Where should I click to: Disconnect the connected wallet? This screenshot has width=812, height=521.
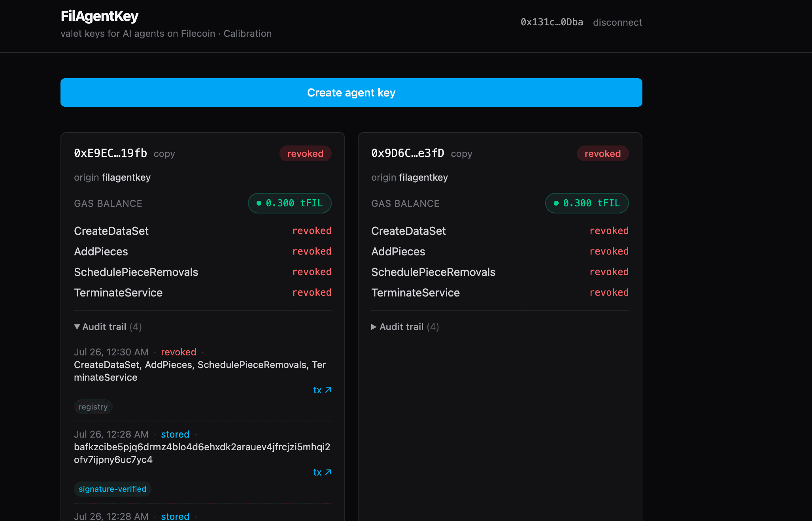click(617, 23)
